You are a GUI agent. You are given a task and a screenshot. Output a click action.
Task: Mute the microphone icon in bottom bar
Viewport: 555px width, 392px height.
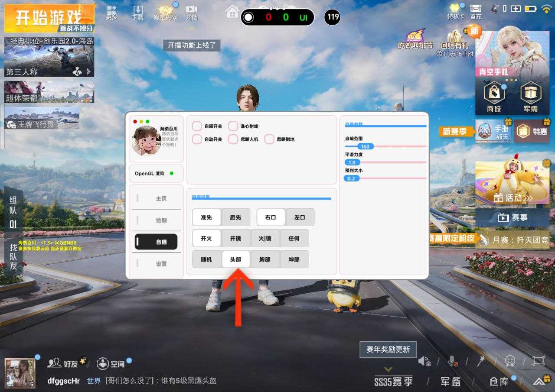pos(452,361)
